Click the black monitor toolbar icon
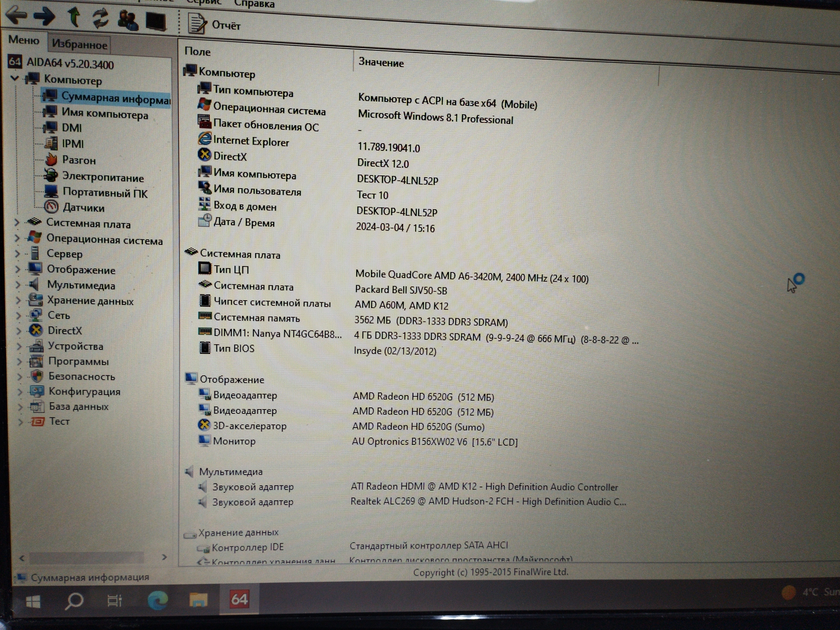The image size is (840, 630). pos(156,21)
